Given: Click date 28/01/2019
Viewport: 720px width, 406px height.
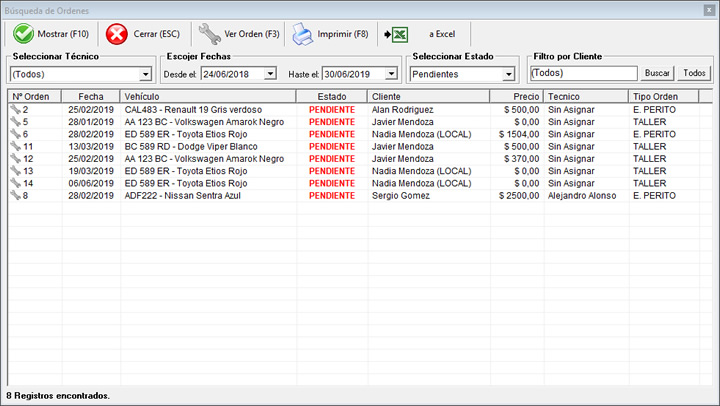Looking at the screenshot, I should tap(91, 122).
